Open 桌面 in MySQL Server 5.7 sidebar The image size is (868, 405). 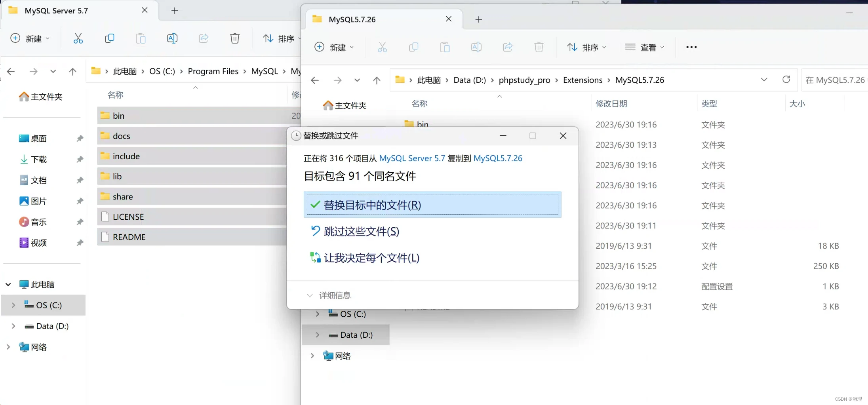click(x=39, y=139)
